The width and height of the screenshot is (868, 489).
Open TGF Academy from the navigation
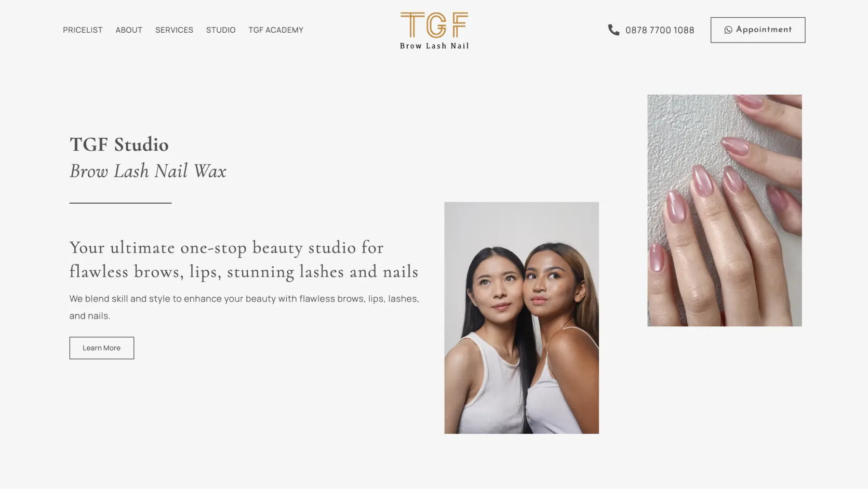pyautogui.click(x=276, y=30)
